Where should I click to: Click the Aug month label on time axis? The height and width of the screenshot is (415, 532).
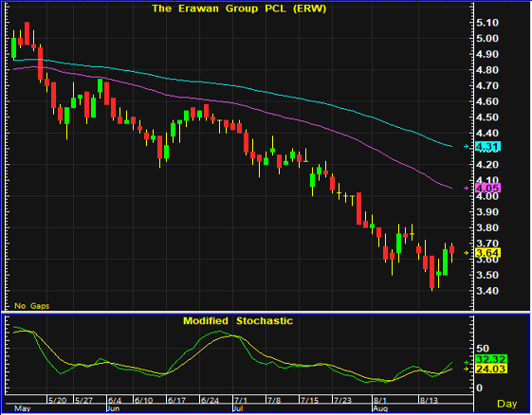[x=380, y=408]
